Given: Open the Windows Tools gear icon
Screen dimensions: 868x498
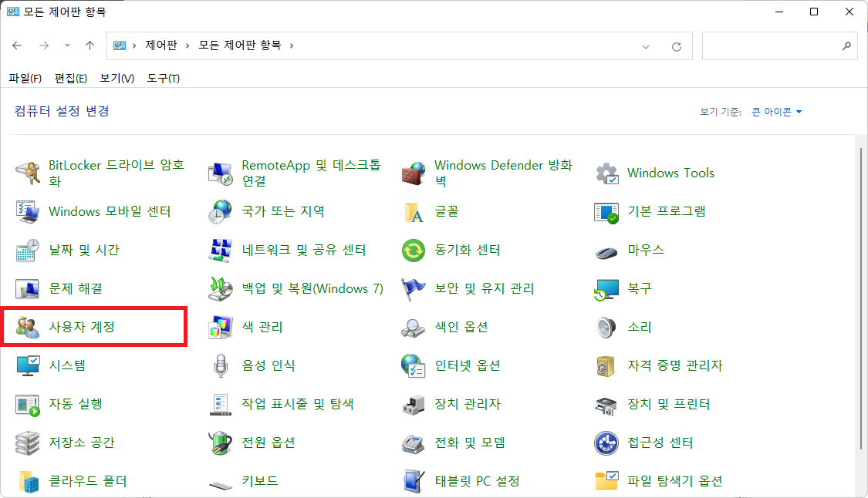Looking at the screenshot, I should click(x=606, y=173).
